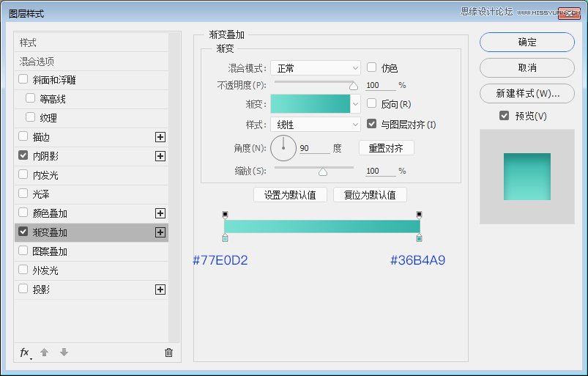Add another 描边 effect with plus icon

coord(160,137)
